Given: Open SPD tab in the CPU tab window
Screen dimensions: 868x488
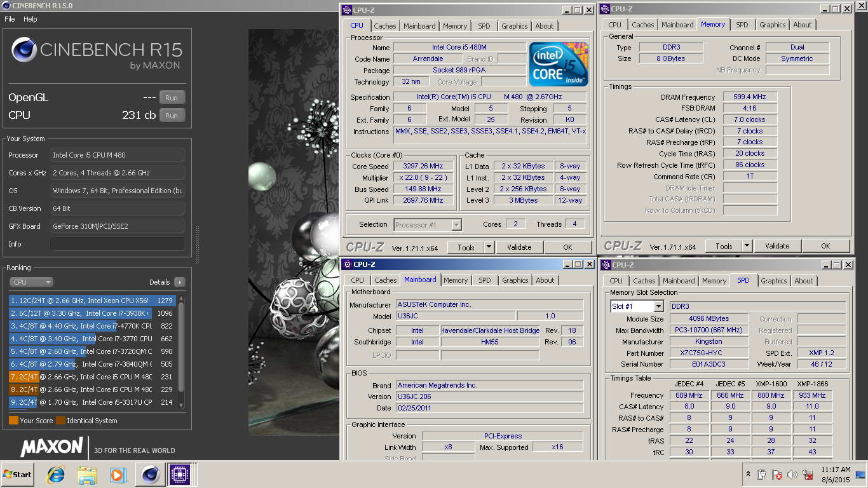Looking at the screenshot, I should (484, 26).
